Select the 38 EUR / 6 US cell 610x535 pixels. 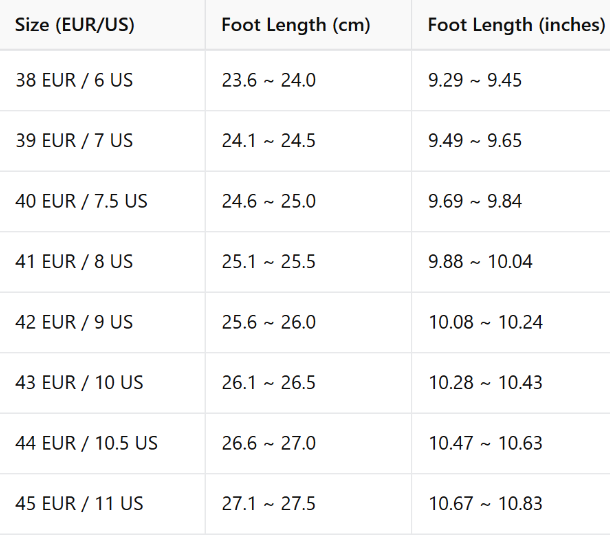tap(73, 80)
